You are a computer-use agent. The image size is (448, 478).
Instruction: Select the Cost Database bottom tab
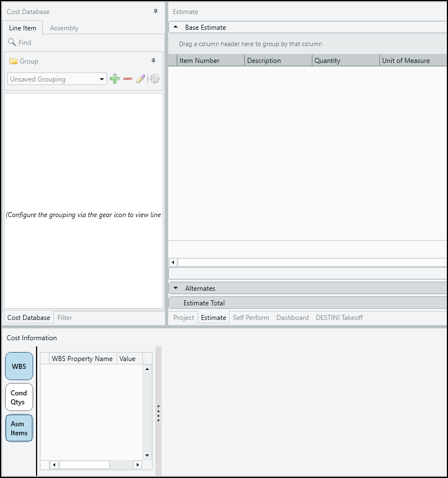[x=29, y=317]
